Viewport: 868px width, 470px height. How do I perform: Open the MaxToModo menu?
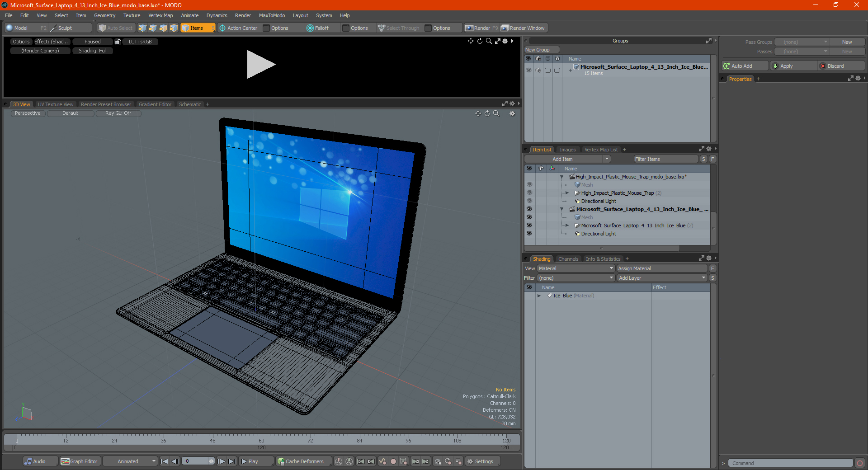point(272,15)
